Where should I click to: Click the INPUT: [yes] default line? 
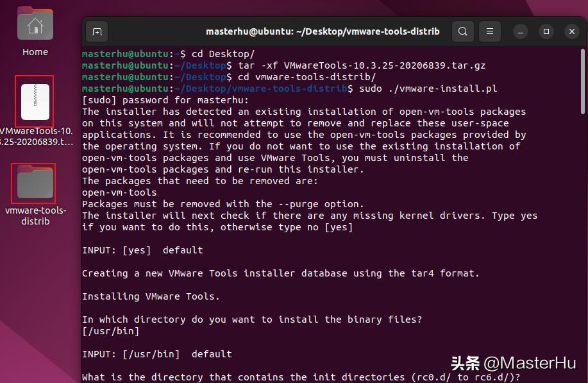pyautogui.click(x=141, y=250)
